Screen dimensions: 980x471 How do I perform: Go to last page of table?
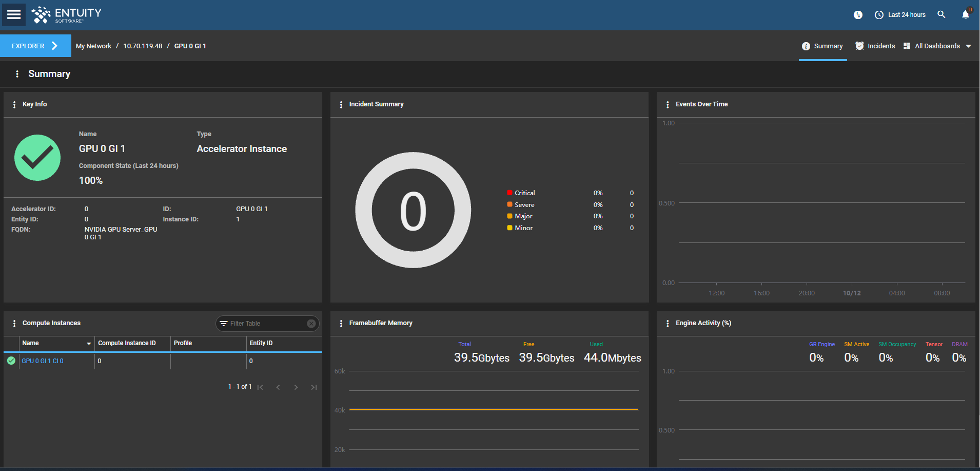[x=314, y=387]
